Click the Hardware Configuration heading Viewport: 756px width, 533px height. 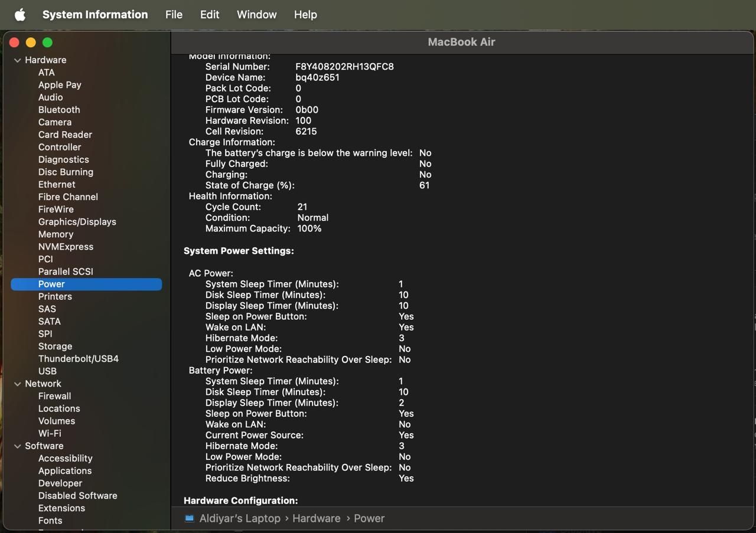pyautogui.click(x=241, y=501)
